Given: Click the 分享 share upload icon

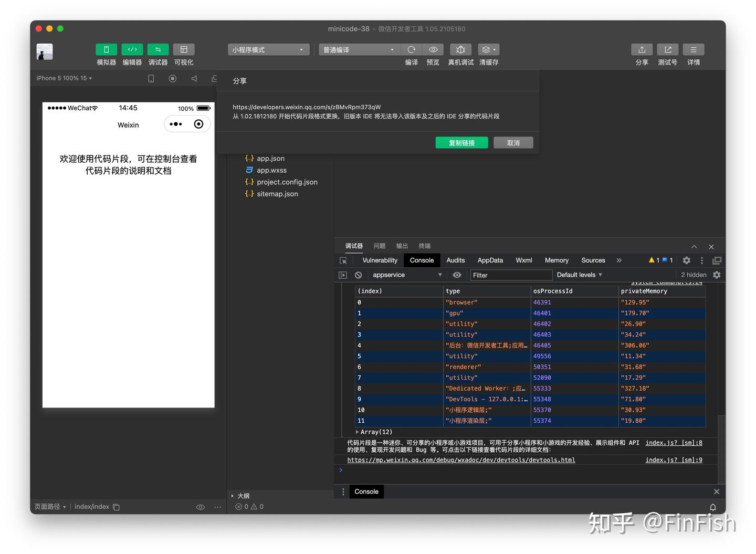Looking at the screenshot, I should [x=642, y=49].
